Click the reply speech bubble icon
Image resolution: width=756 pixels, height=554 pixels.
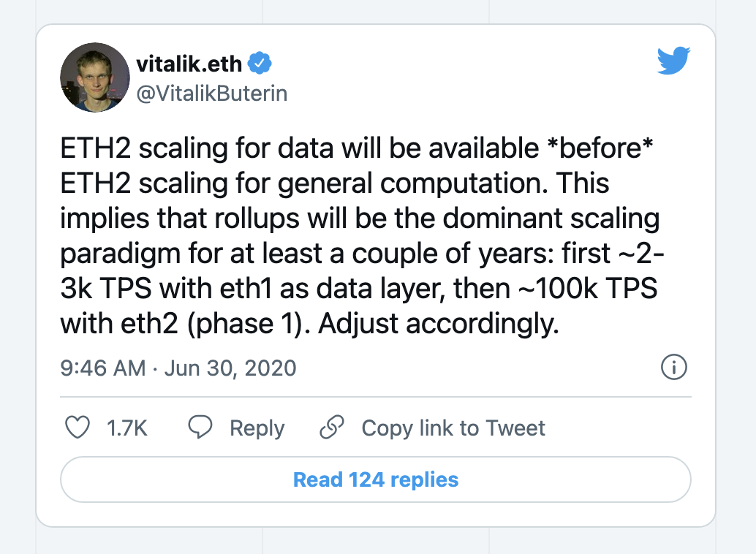(200, 428)
